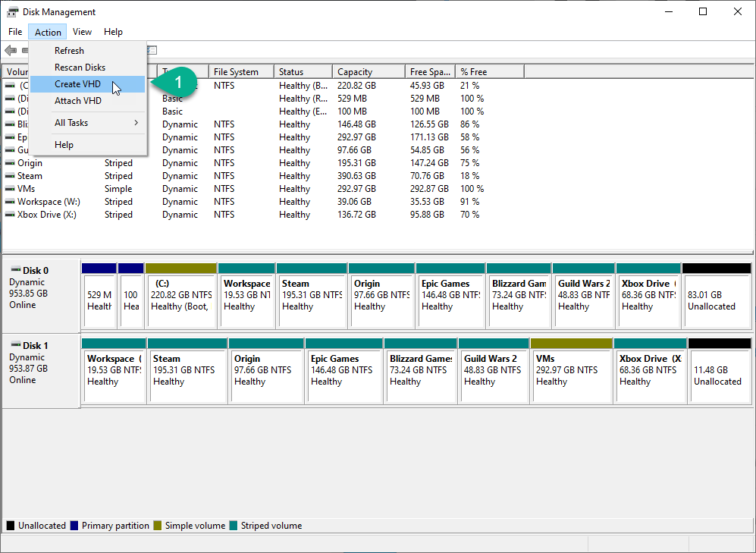The width and height of the screenshot is (756, 553).
Task: Select the Origin volume drive icon
Action: (10, 163)
